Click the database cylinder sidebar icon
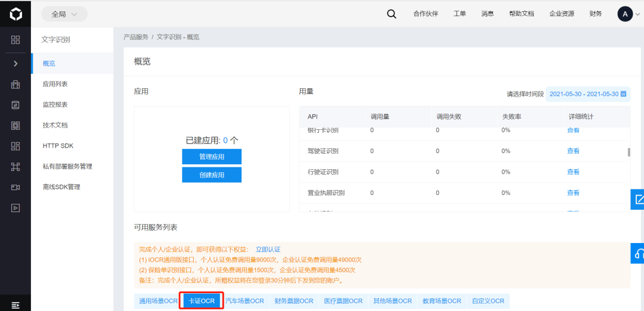 [15, 105]
